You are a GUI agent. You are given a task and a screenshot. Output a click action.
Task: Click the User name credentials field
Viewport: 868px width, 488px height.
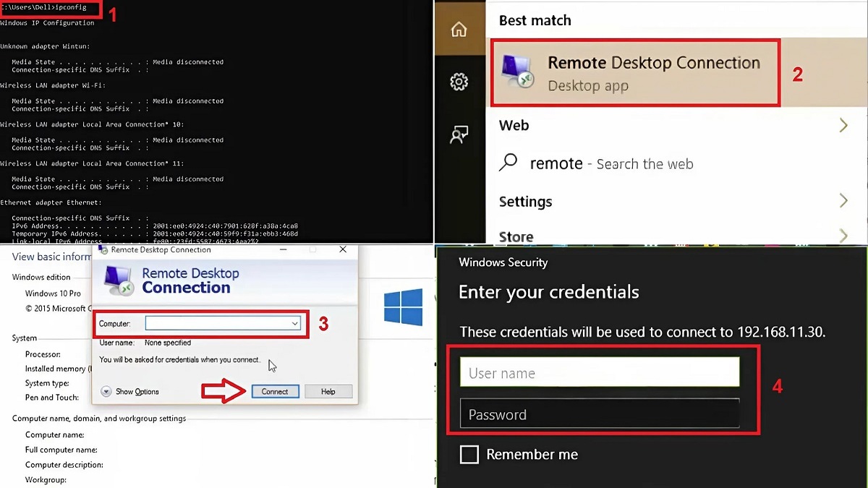point(600,373)
